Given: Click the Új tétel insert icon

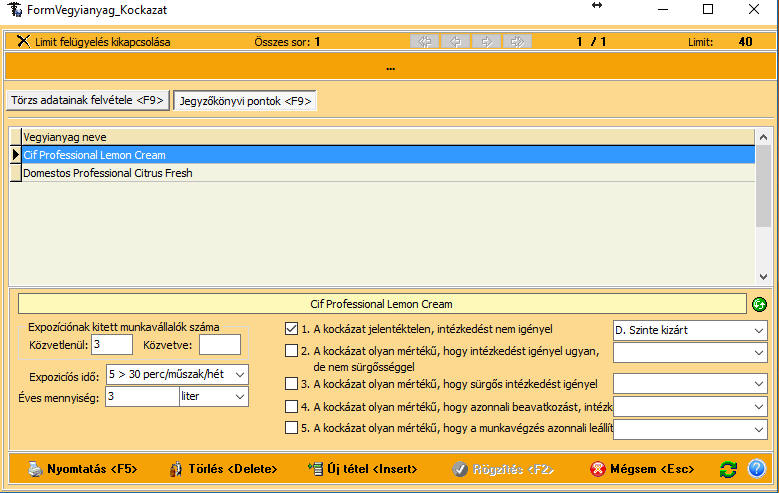Looking at the screenshot, I should [x=315, y=469].
